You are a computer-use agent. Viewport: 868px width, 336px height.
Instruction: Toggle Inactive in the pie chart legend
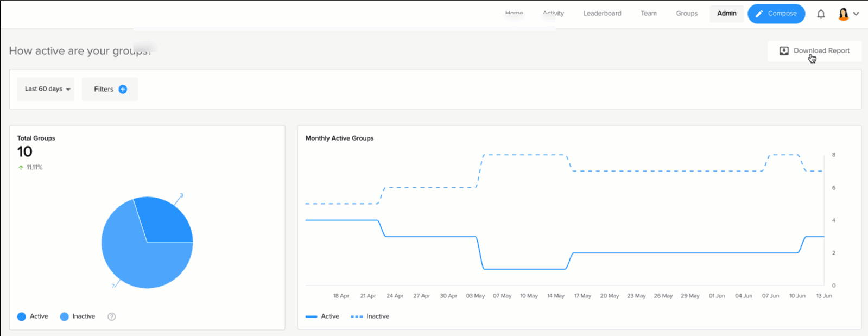click(78, 316)
